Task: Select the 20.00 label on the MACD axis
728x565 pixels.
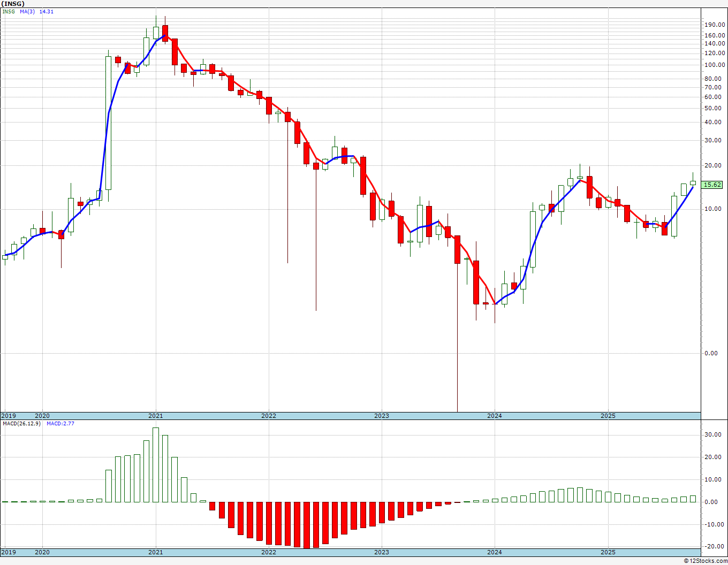Action: [x=714, y=457]
